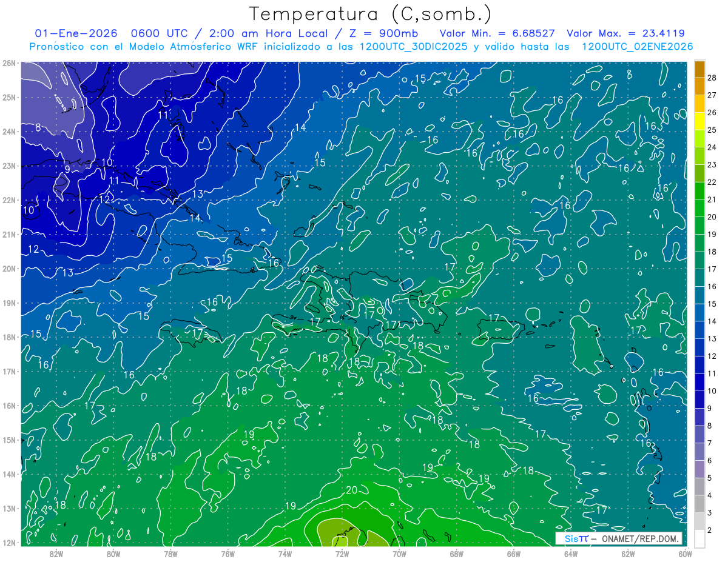Click the '9' contour label near Florida Keys

coord(67,168)
